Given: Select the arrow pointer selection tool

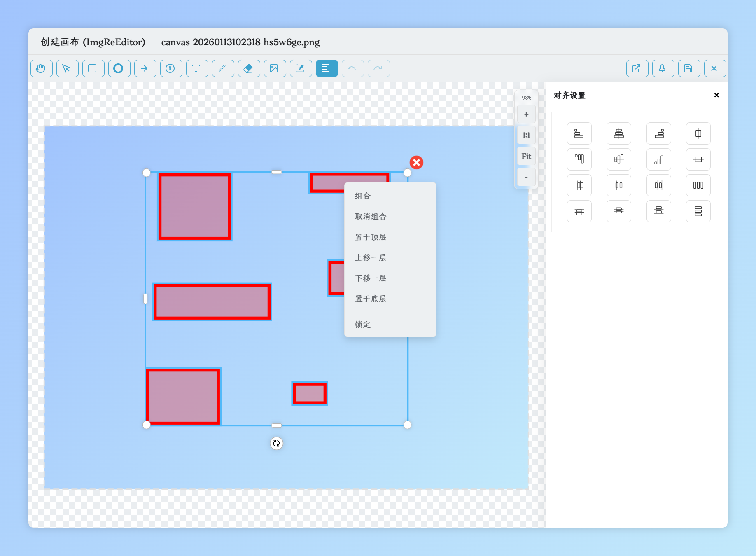Looking at the screenshot, I should [x=68, y=68].
